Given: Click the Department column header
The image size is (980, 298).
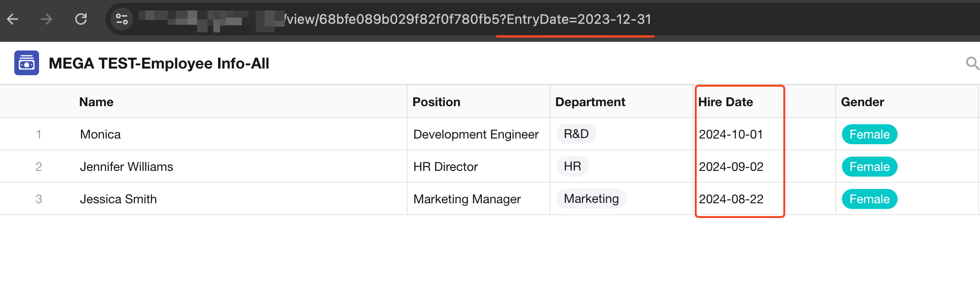Looking at the screenshot, I should [590, 102].
